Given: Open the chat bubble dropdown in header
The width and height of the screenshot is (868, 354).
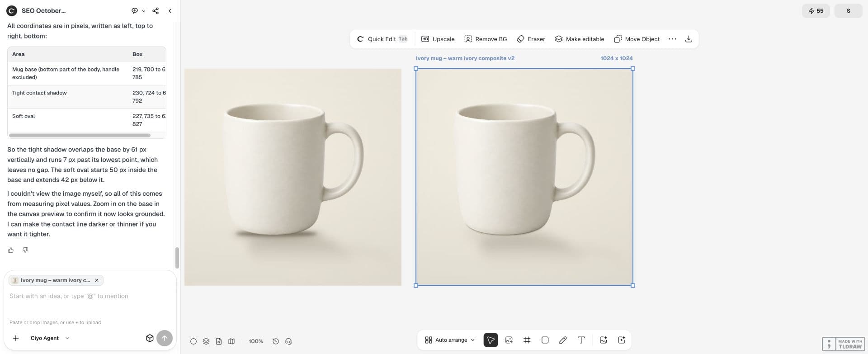Looking at the screenshot, I should 138,11.
